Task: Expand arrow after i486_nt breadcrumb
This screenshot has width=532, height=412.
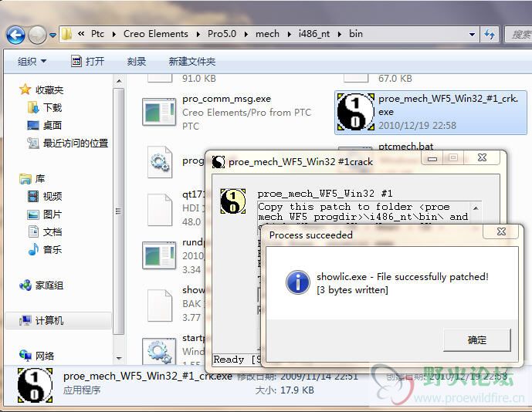Action: pos(339,34)
